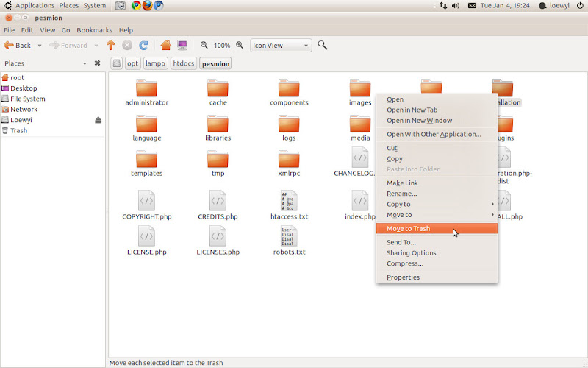Open the Applications menu in the top panel

[x=35, y=6]
